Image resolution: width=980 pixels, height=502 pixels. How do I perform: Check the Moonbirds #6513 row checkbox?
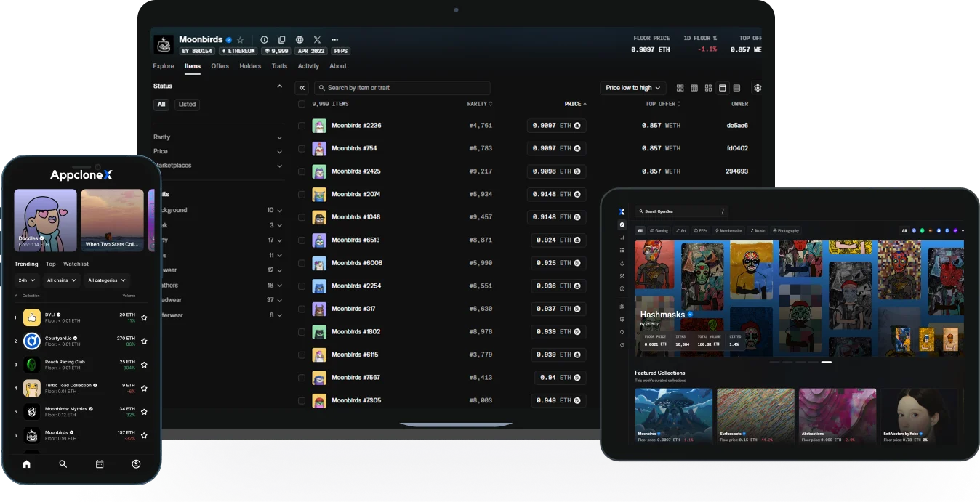[302, 240]
